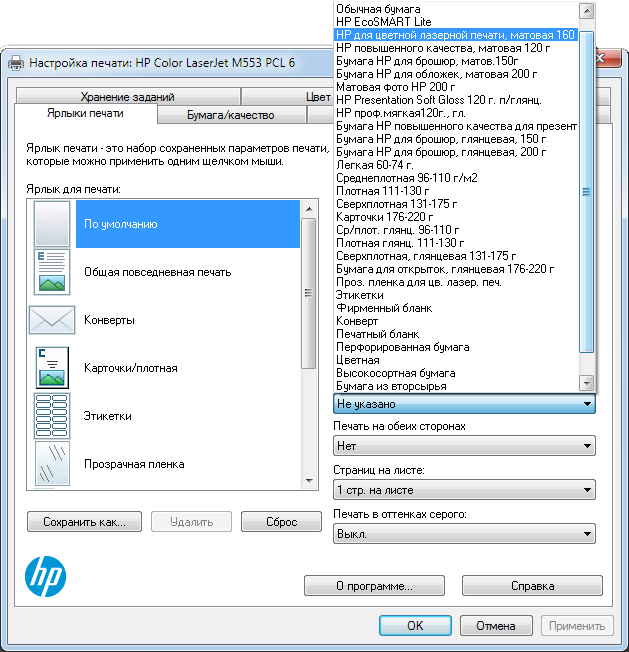The height and width of the screenshot is (652, 629).
Task: Choose Плотная 111-130 г option
Action: click(456, 191)
